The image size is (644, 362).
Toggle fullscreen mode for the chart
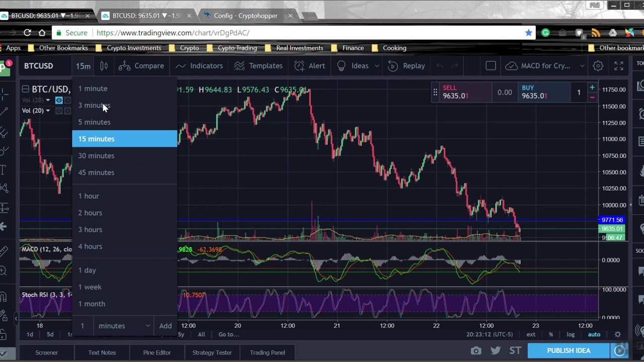[618, 66]
